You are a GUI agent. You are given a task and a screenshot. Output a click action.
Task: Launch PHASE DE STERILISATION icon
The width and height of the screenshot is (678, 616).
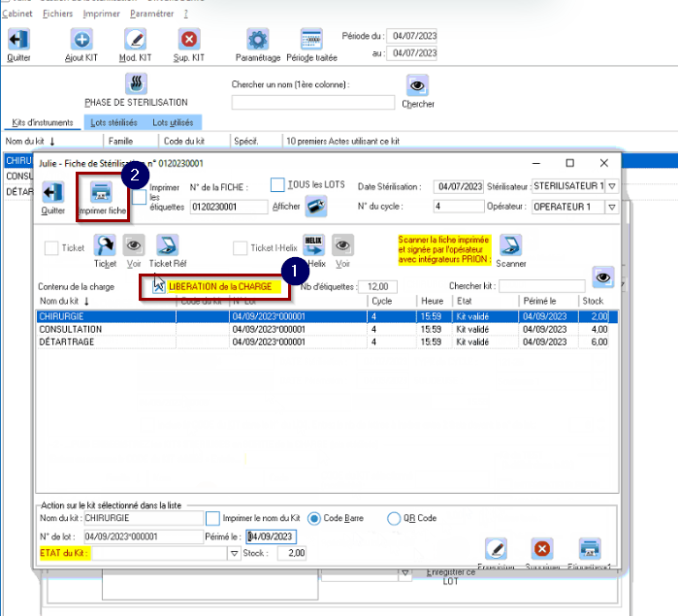click(136, 83)
